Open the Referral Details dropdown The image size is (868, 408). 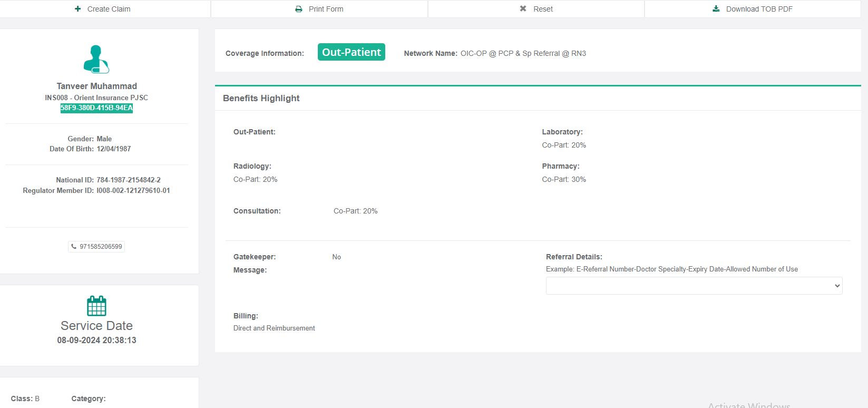(x=694, y=286)
